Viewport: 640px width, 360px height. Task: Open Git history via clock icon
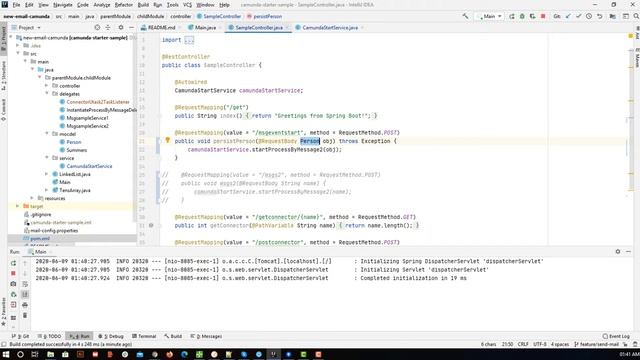pyautogui.click(x=589, y=16)
